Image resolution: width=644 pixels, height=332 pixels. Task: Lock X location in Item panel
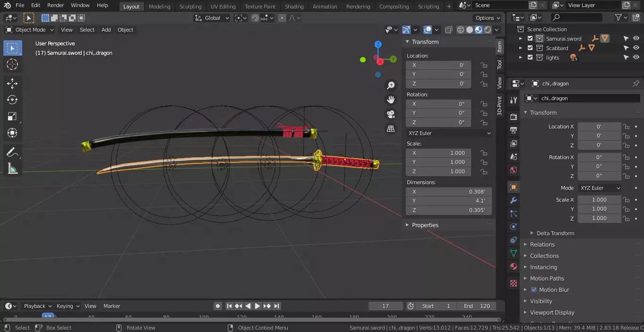484,65
